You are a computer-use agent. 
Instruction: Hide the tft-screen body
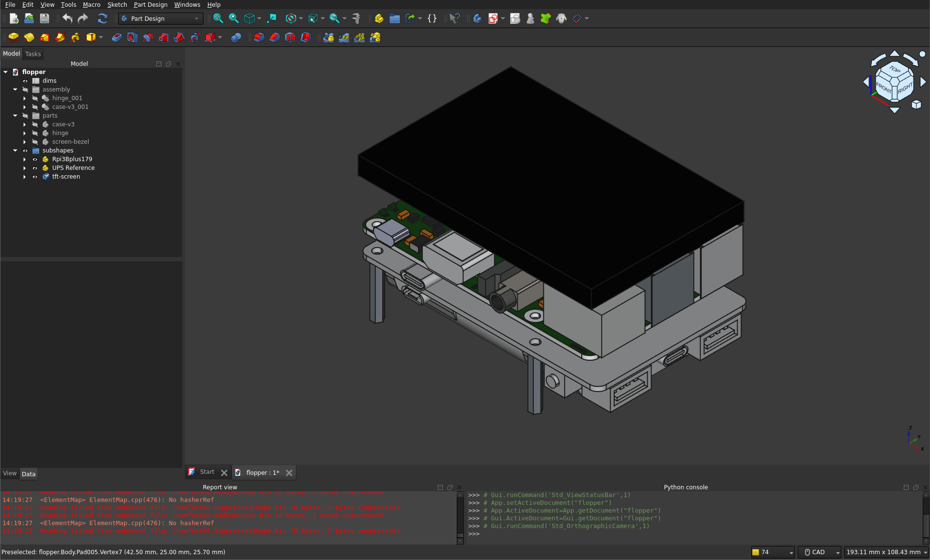[35, 177]
